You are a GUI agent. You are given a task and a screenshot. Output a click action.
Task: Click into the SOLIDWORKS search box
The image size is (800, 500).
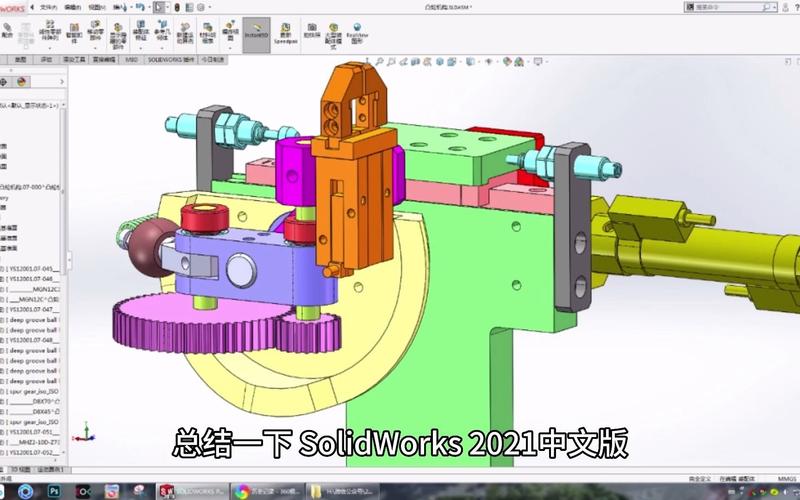coord(729,7)
